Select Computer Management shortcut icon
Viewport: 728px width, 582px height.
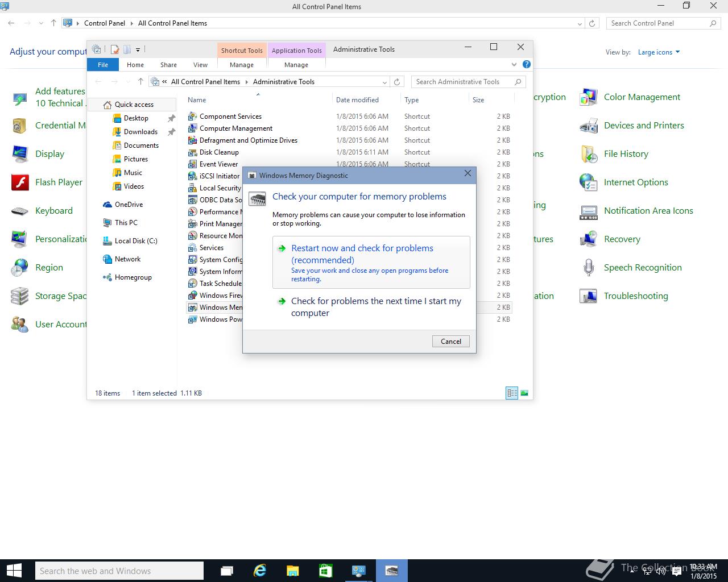pos(193,128)
